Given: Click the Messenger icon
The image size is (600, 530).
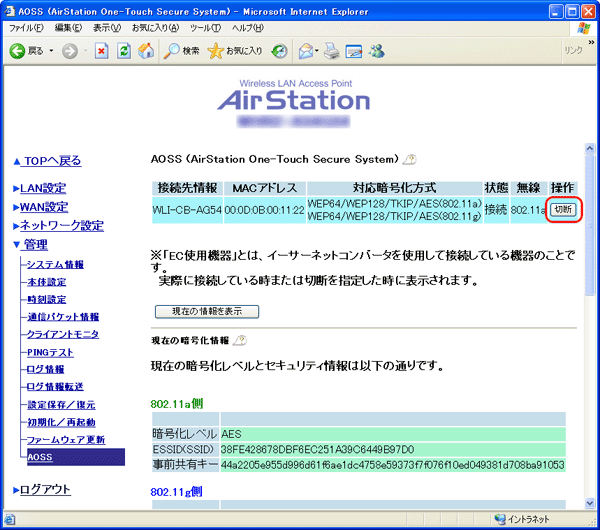Looking at the screenshot, I should [377, 51].
